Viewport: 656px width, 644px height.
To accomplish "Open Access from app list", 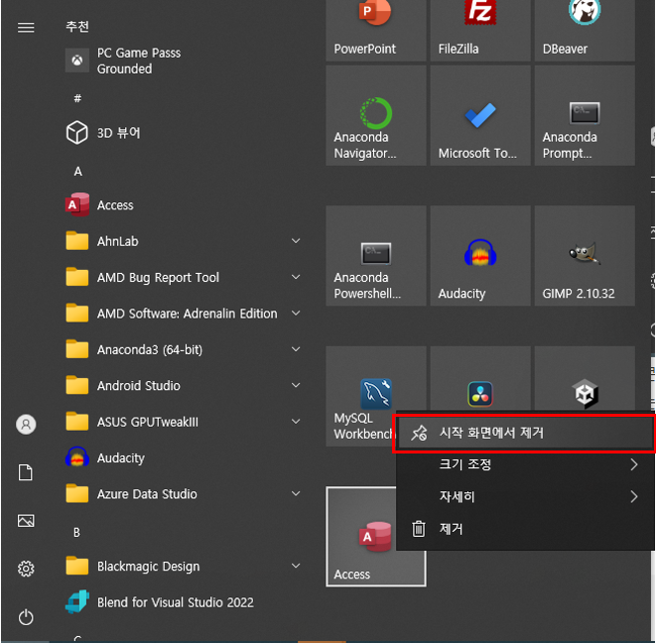I will pos(183,204).
